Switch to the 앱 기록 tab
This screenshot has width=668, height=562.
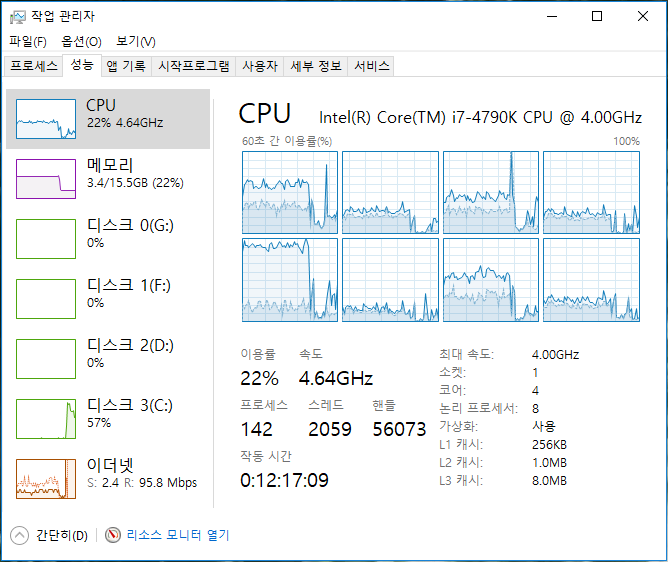[126, 67]
